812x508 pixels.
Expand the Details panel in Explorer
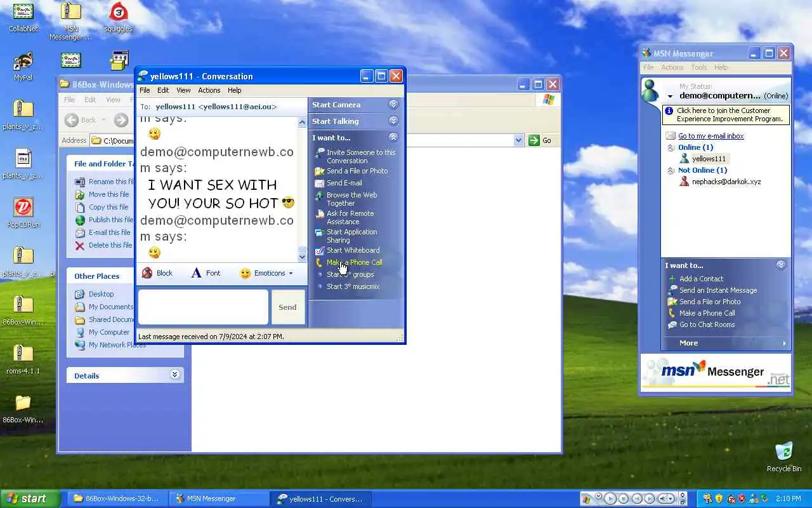[174, 375]
